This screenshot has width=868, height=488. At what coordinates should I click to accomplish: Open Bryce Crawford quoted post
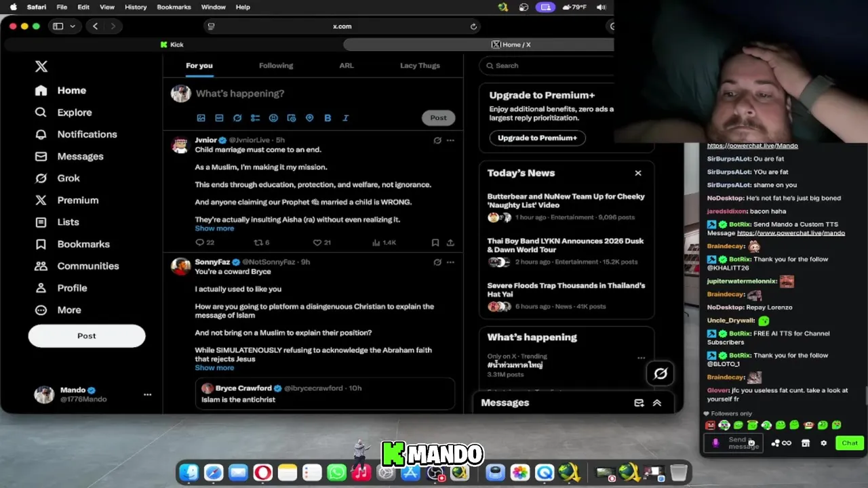(x=325, y=394)
